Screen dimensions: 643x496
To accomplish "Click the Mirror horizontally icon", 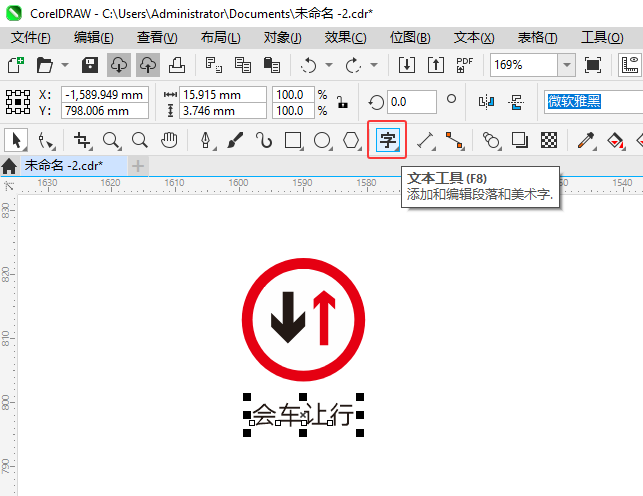I will click(x=486, y=102).
